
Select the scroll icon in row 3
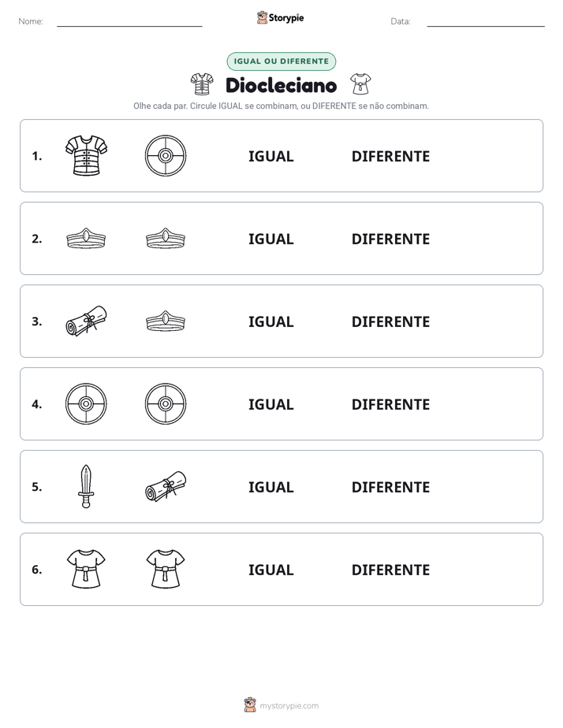(86, 321)
